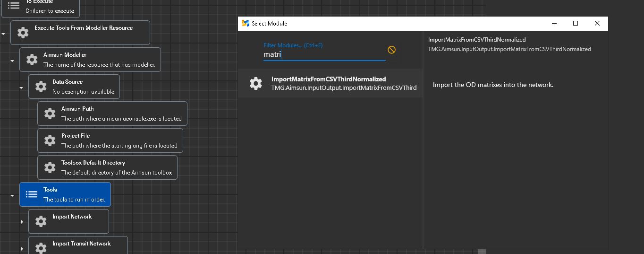Click the Import Network gear icon
The width and height of the screenshot is (644, 254).
[41, 221]
